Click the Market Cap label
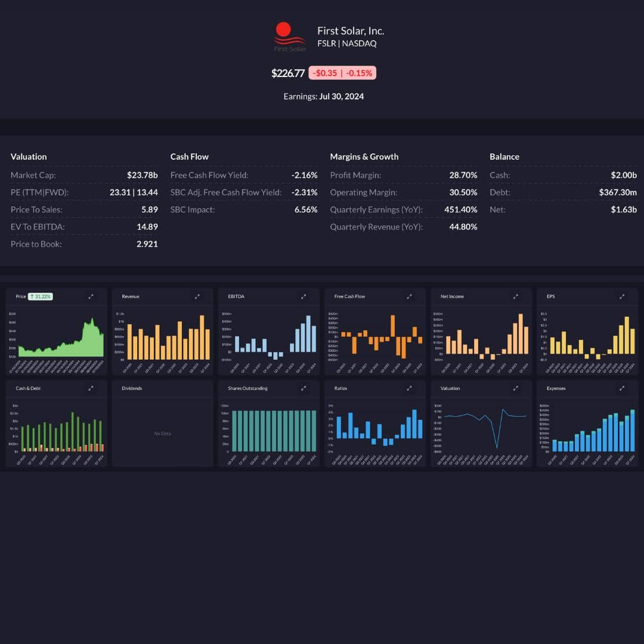644x644 pixels. (x=33, y=175)
